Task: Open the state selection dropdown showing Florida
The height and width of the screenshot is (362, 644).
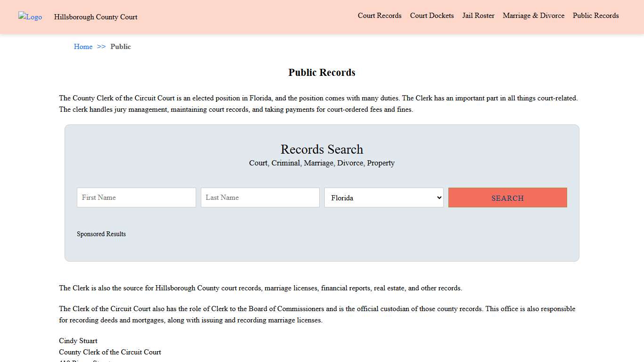Action: pyautogui.click(x=384, y=197)
